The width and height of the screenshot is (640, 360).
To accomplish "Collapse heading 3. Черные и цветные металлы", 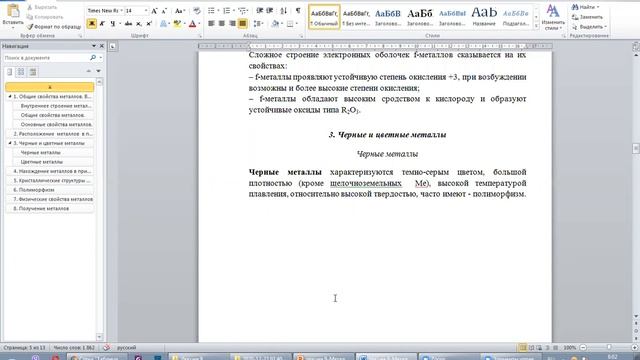I will 10,143.
